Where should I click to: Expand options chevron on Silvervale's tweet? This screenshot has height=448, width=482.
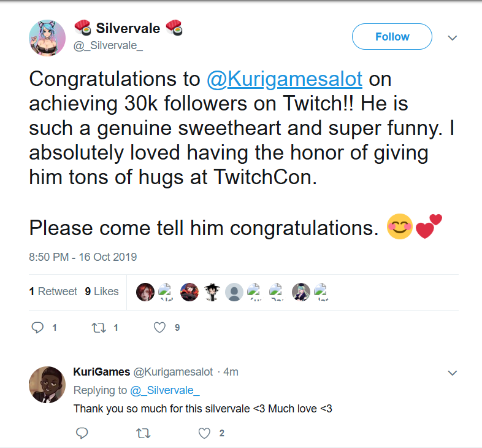tap(453, 37)
